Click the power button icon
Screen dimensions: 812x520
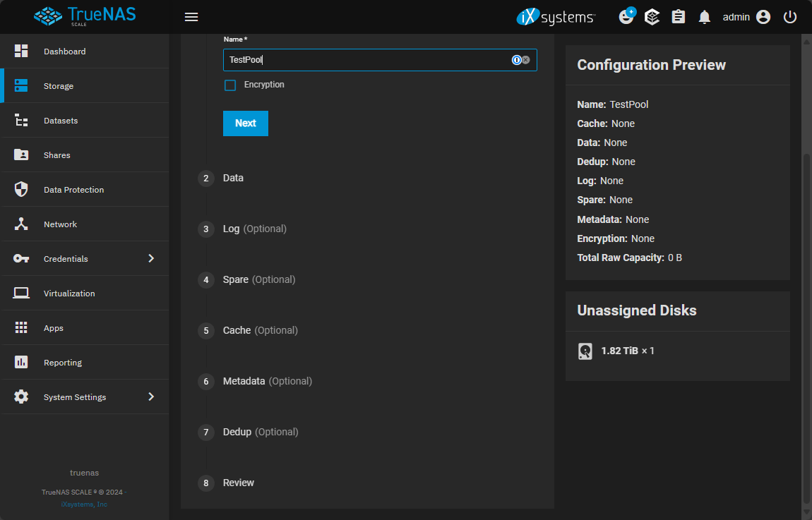(x=789, y=17)
